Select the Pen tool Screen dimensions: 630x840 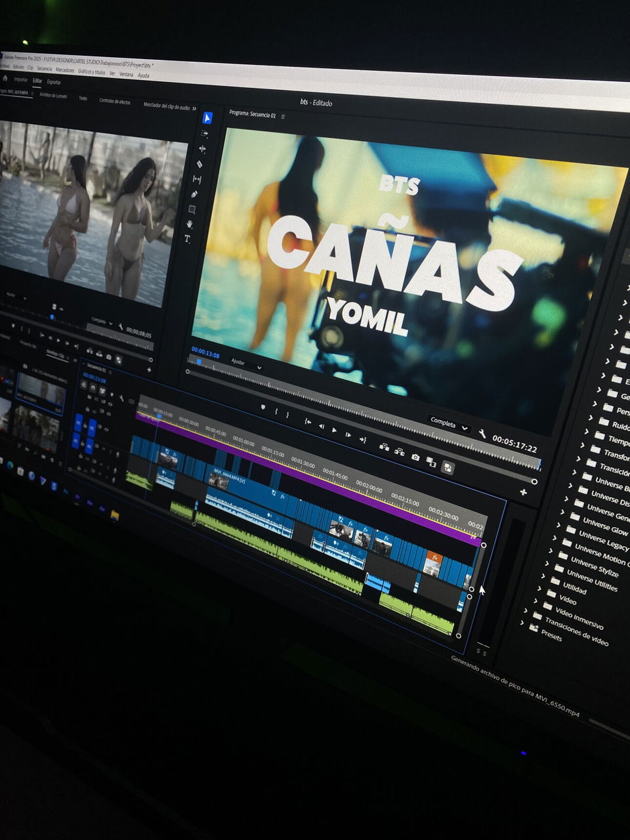click(x=194, y=194)
